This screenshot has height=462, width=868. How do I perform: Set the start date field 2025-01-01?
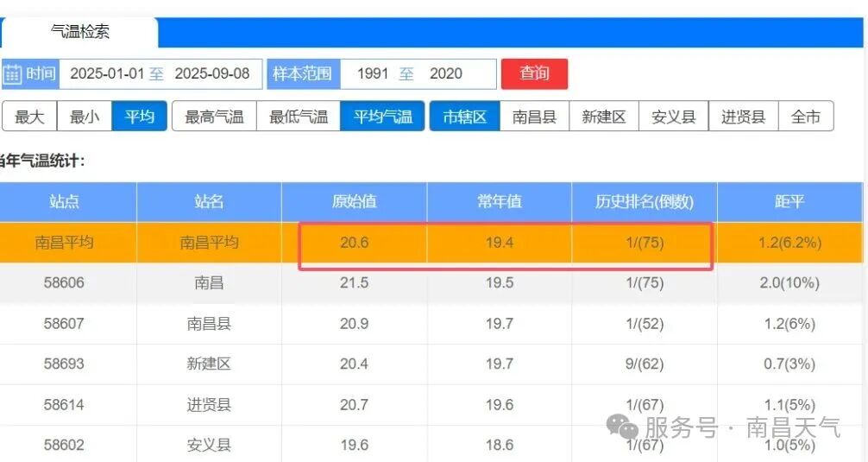[107, 73]
